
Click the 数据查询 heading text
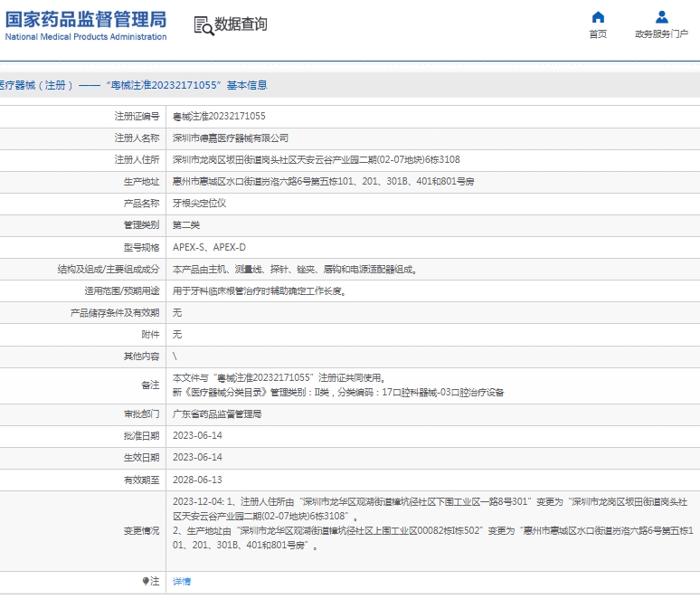coord(241,24)
